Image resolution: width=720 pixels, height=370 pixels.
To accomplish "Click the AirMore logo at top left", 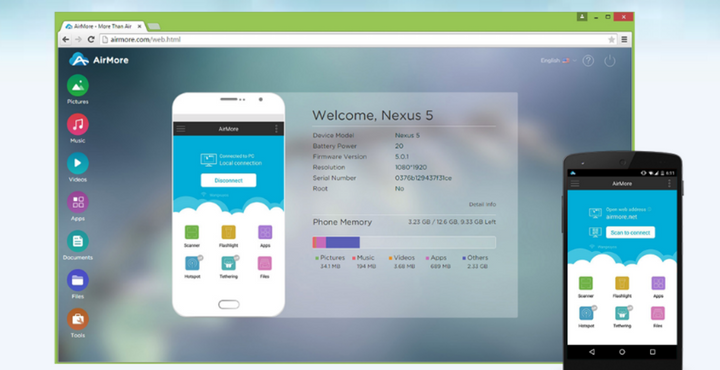I will coord(99,60).
